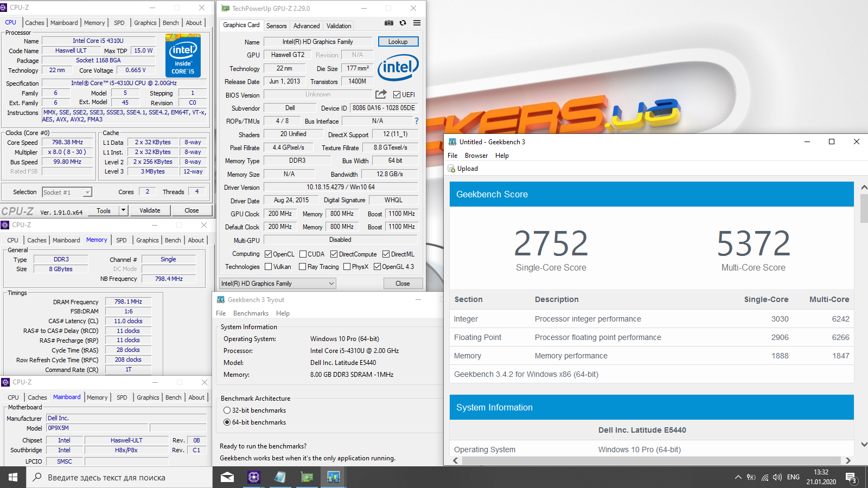The height and width of the screenshot is (488, 868).
Task: Open SPD tab in the middle CPU-Z window
Action: point(122,240)
